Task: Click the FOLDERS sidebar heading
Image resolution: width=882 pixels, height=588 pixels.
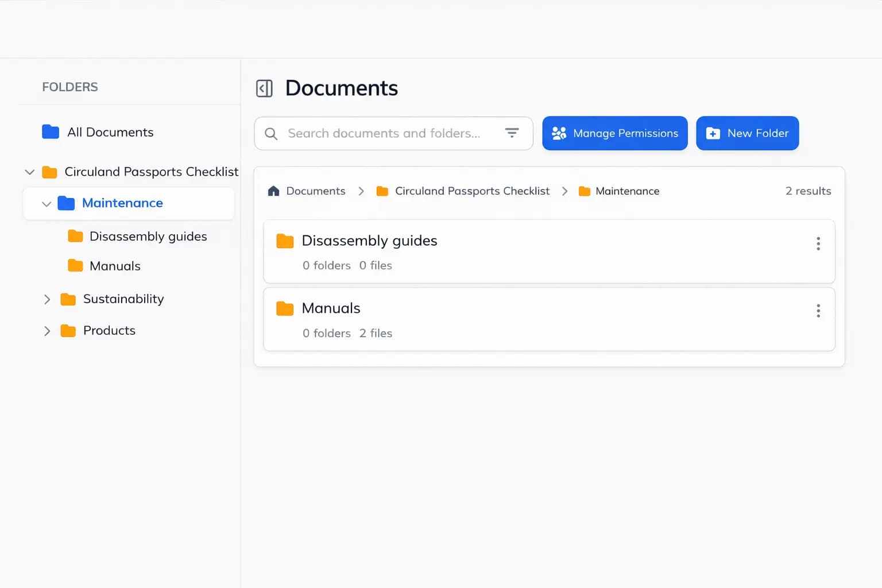Action: pyautogui.click(x=70, y=87)
